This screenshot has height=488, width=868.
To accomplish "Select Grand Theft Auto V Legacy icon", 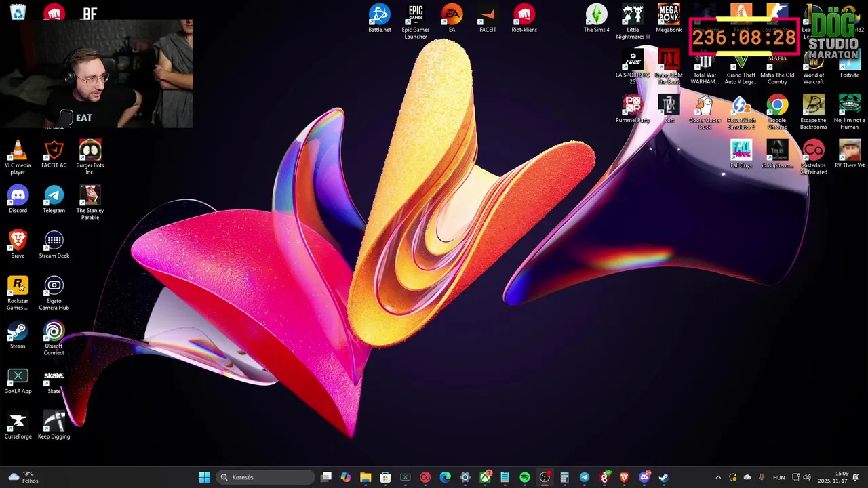I will pos(741,67).
